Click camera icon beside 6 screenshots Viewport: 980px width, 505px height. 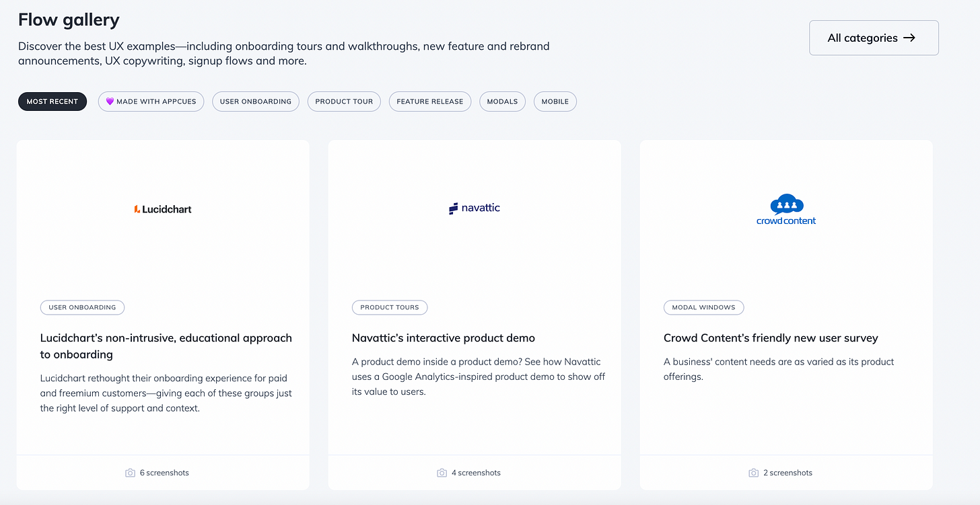coord(130,473)
